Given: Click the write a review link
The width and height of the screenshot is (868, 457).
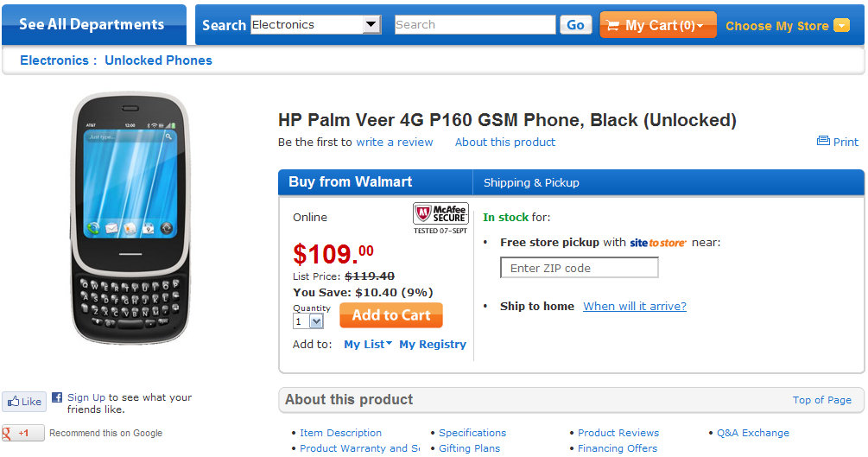Looking at the screenshot, I should coord(395,142).
